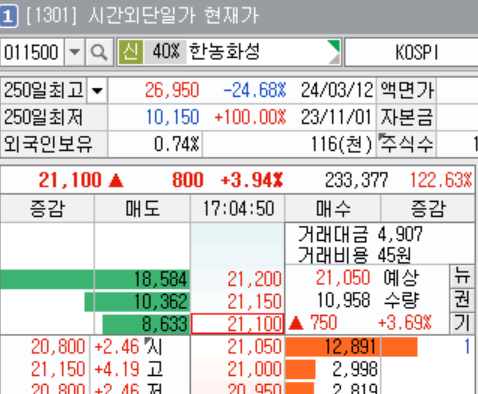Image resolution: width=478 pixels, height=394 pixels.
Task: Click the price change 800
Action: (188, 180)
